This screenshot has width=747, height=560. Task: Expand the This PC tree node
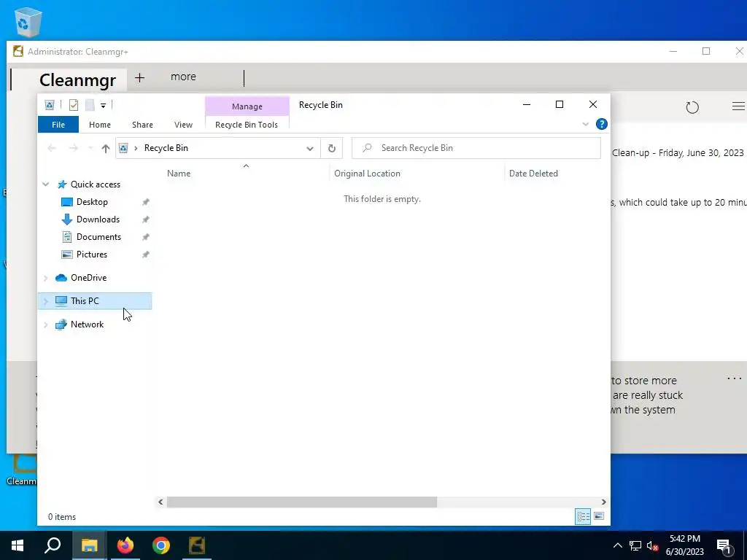pyautogui.click(x=46, y=301)
